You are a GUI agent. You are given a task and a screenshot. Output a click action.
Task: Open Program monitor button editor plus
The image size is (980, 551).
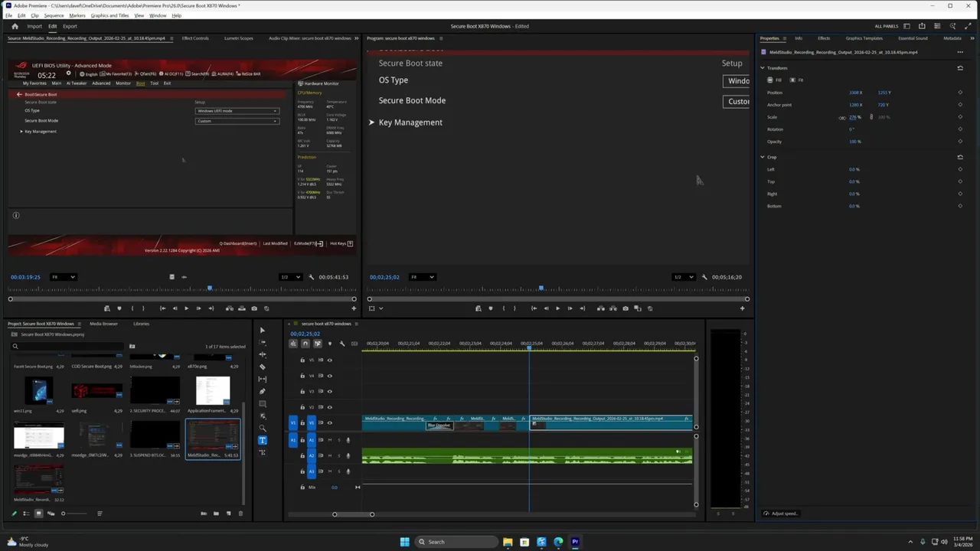(742, 308)
